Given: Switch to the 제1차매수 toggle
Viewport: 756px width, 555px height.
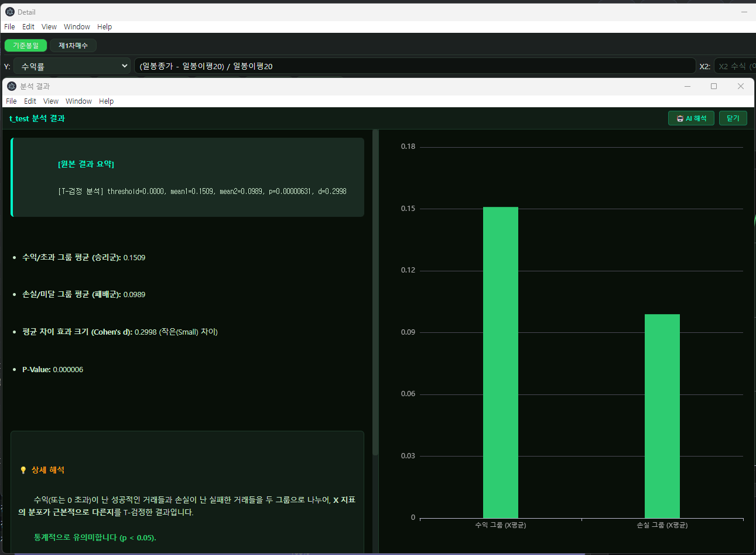Looking at the screenshot, I should click(73, 45).
